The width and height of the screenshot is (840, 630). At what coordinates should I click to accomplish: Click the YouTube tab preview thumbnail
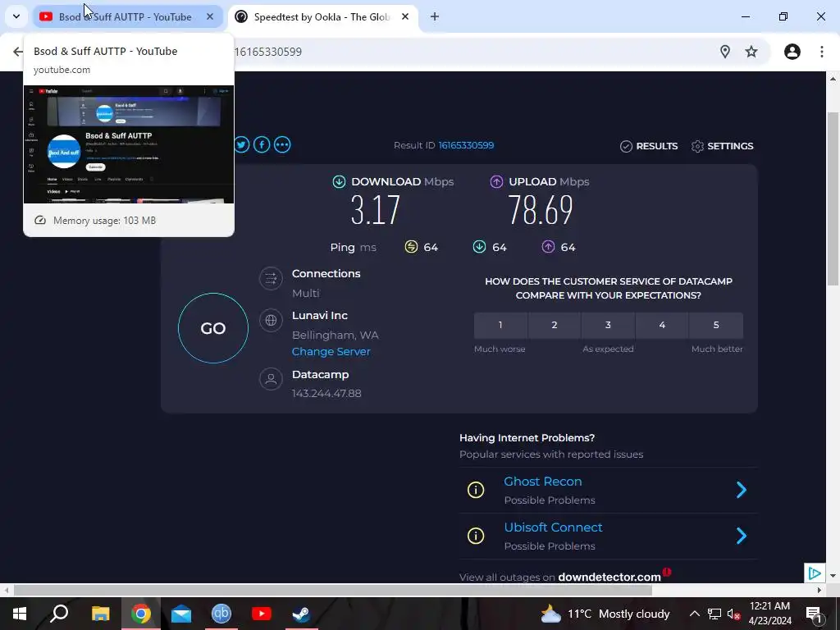(x=129, y=144)
